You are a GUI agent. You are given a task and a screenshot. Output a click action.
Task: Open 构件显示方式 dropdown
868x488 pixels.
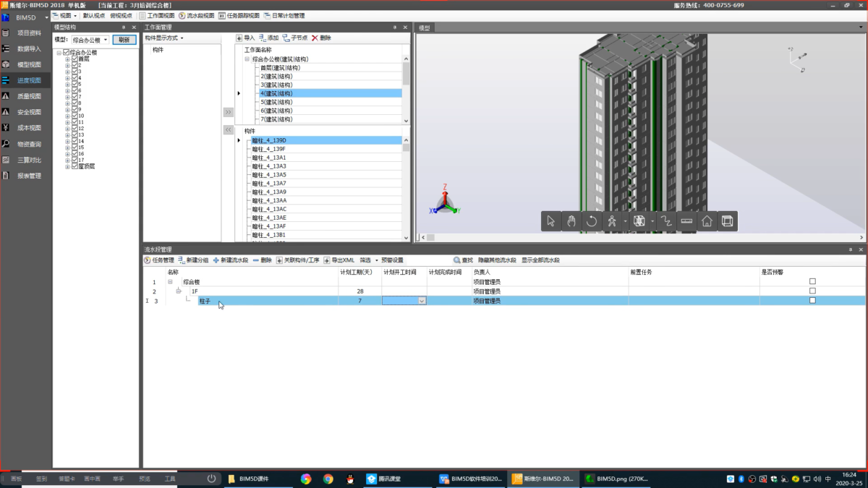pyautogui.click(x=164, y=38)
